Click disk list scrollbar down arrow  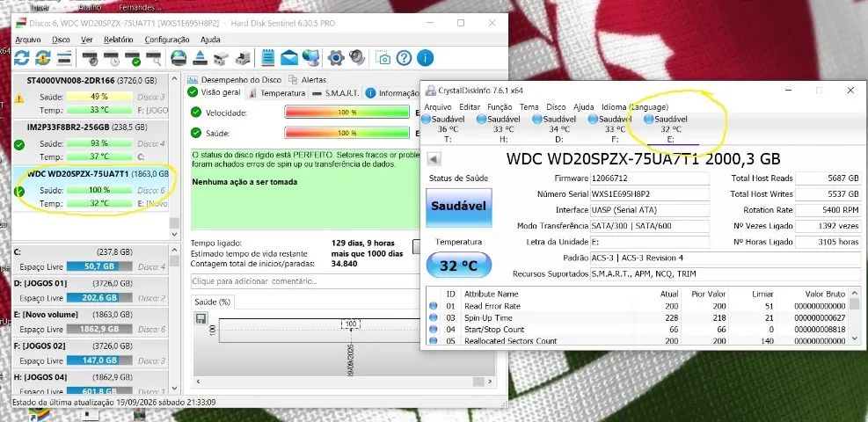click(174, 234)
